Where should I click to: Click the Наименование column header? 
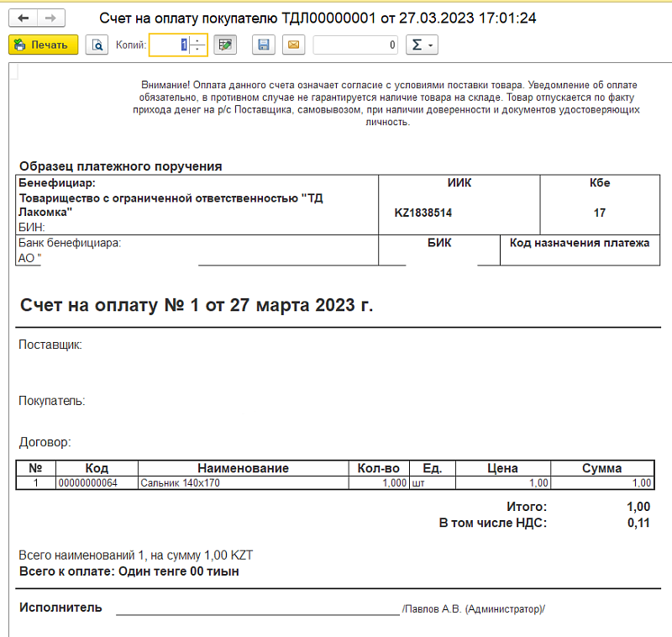click(242, 469)
